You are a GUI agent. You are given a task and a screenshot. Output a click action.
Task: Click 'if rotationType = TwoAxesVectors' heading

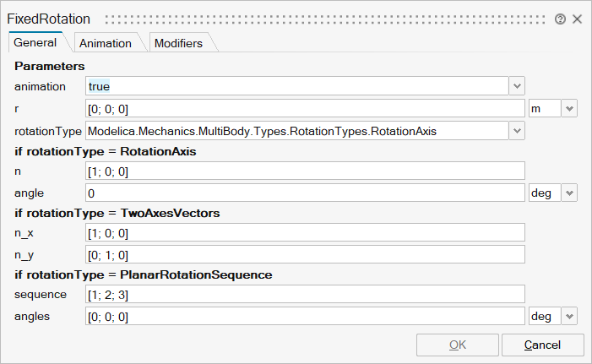pyautogui.click(x=117, y=213)
